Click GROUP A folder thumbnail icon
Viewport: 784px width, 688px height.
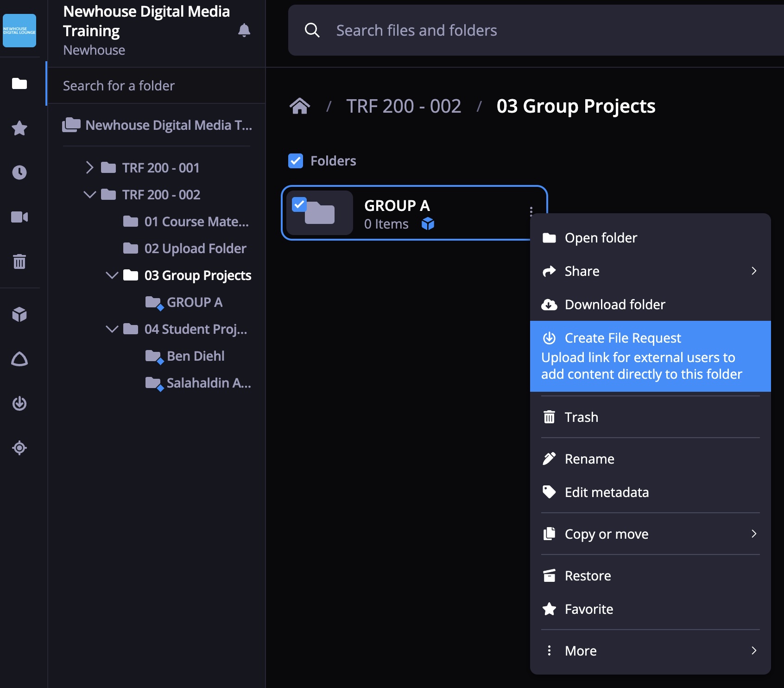tap(320, 213)
